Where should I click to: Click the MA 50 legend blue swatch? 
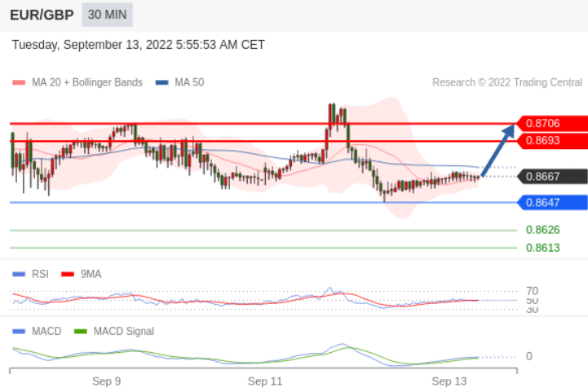coord(161,82)
